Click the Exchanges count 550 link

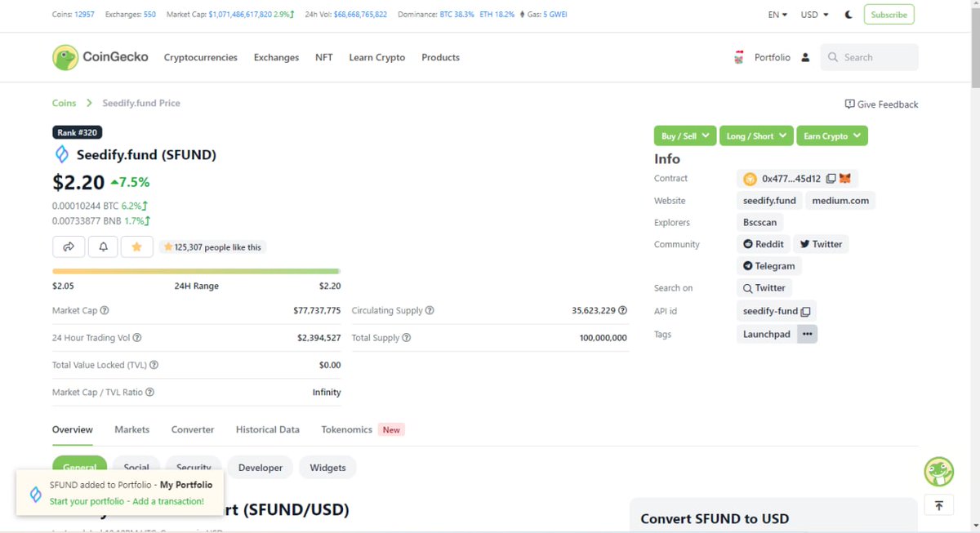click(149, 15)
